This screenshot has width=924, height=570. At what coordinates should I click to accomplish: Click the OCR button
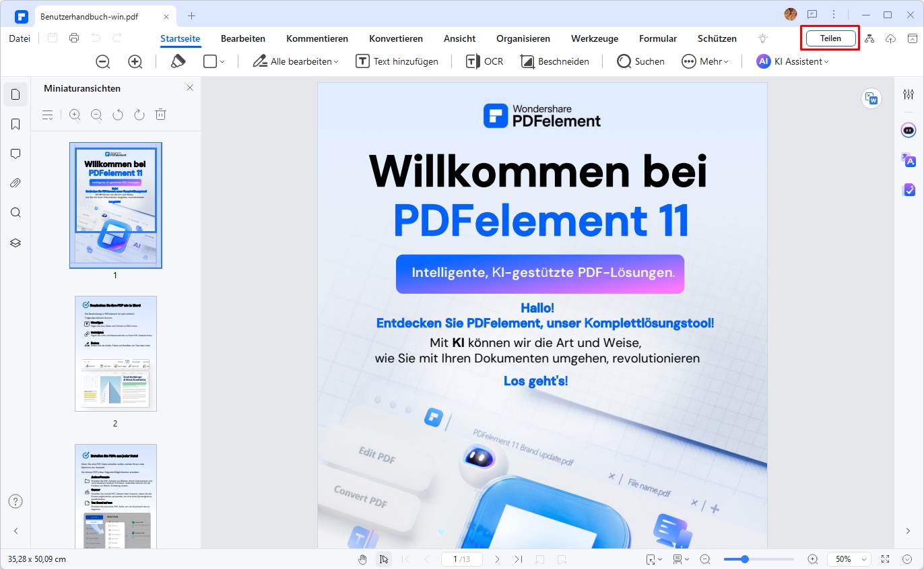coord(484,61)
